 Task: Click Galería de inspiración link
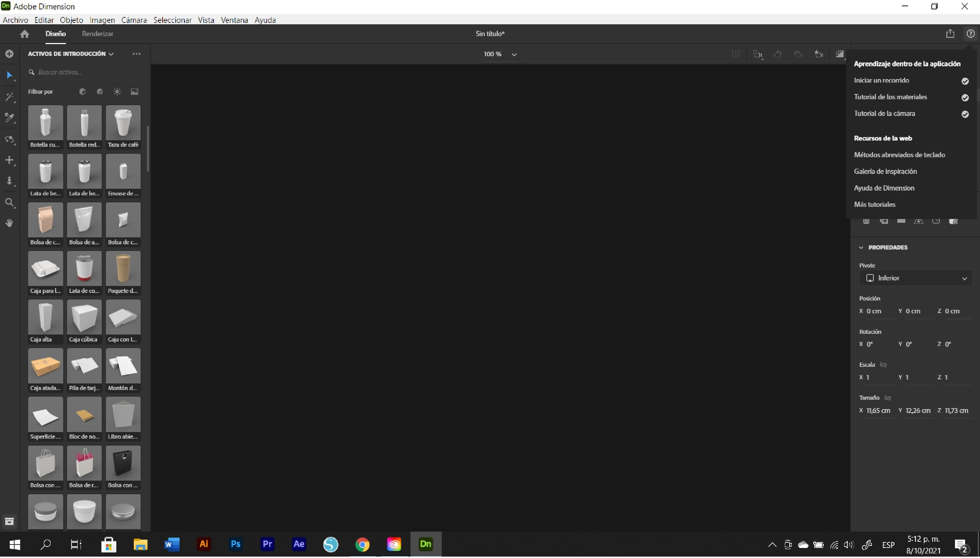pyautogui.click(x=885, y=171)
